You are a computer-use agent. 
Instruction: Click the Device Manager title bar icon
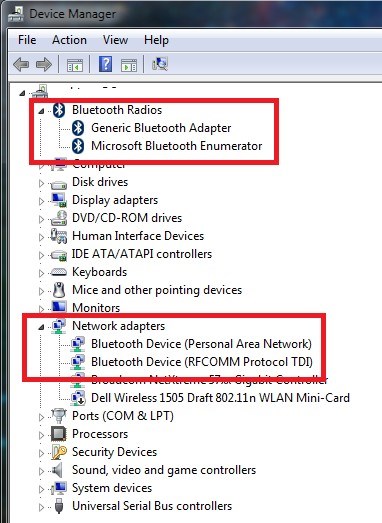[16, 14]
